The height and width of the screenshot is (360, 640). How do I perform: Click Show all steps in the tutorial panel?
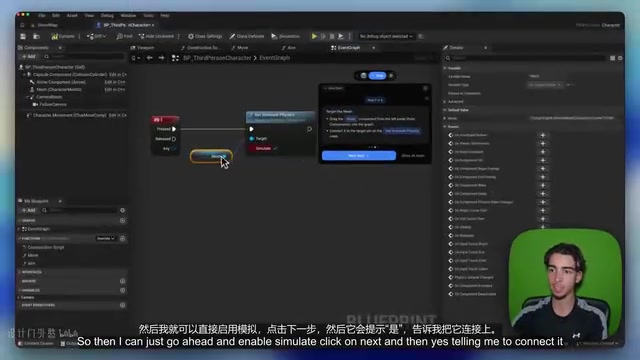413,156
